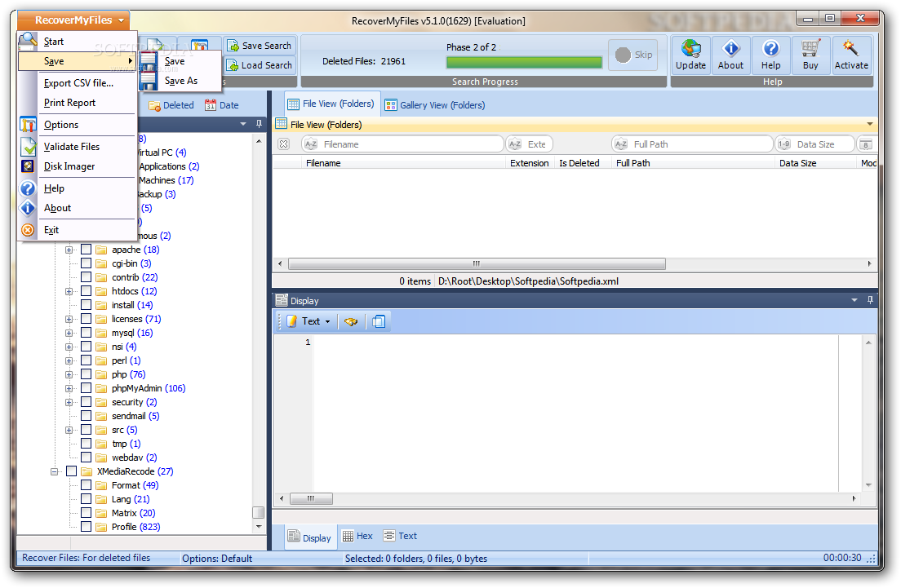The image size is (901, 588).
Task: Check the security folder checkbox
Action: (x=87, y=402)
